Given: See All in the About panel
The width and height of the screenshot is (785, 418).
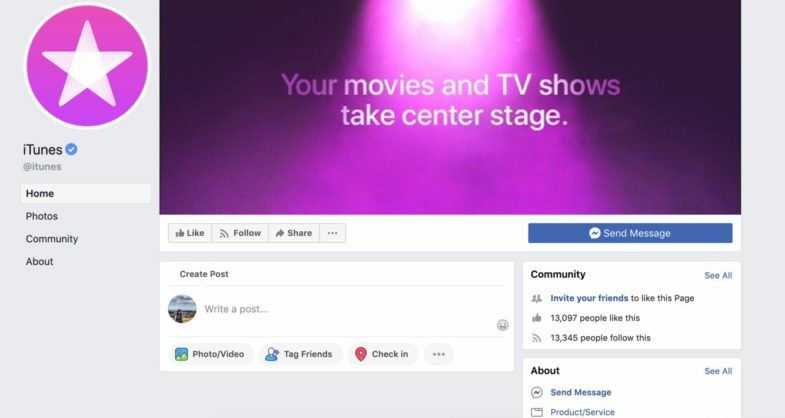Looking at the screenshot, I should [718, 371].
